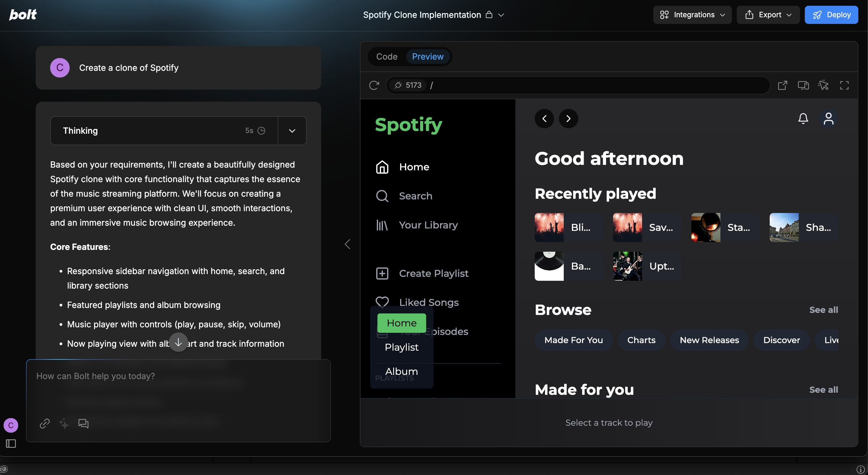Enter fullscreen preview mode
Viewport: 868px width, 475px height.
(844, 85)
